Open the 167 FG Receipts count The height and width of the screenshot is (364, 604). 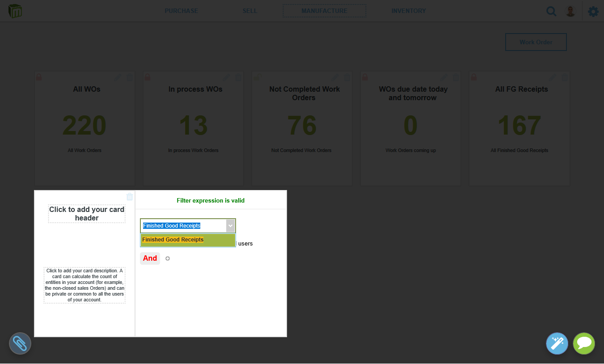(x=519, y=125)
